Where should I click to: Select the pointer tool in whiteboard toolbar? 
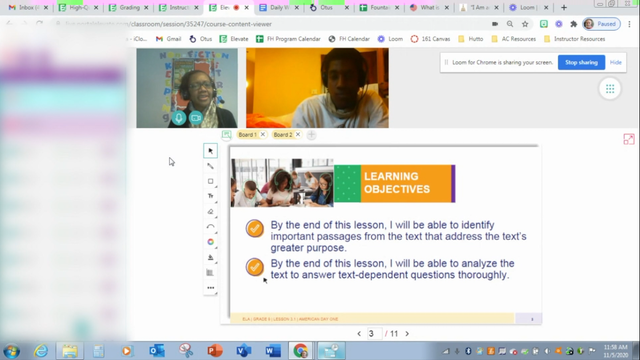tap(211, 151)
